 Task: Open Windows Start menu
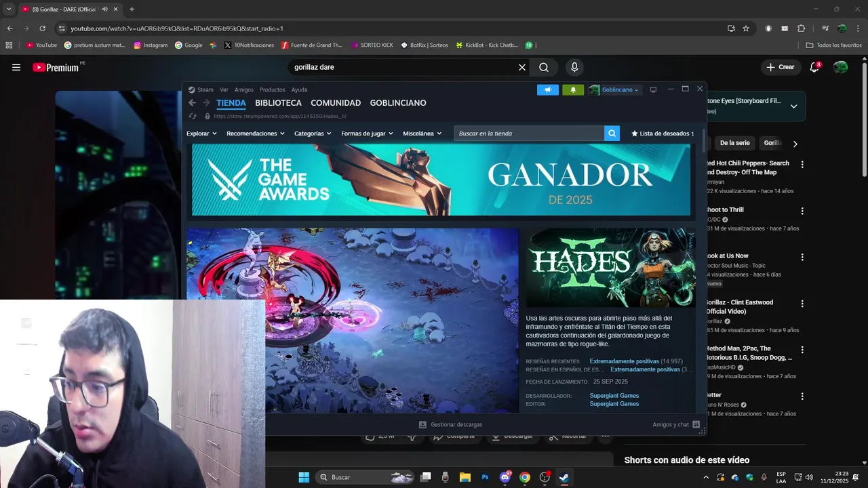point(304,477)
